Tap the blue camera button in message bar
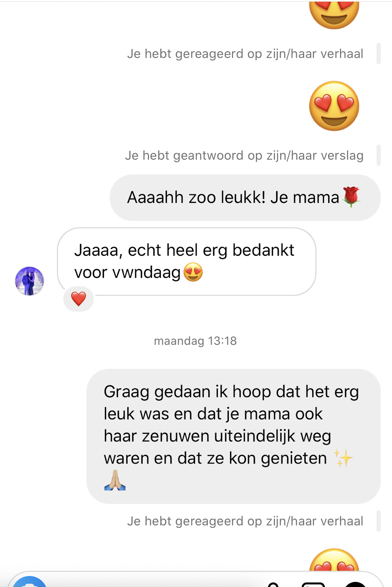Image resolution: width=392 pixels, height=587 pixels. coord(29,582)
